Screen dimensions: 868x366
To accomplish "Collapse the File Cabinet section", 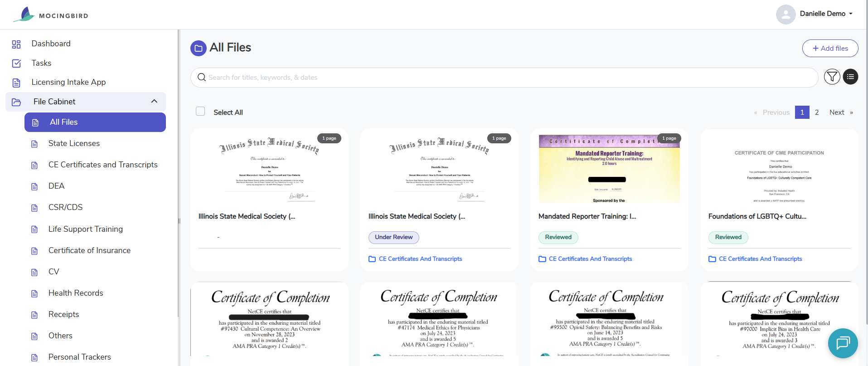I will (154, 102).
